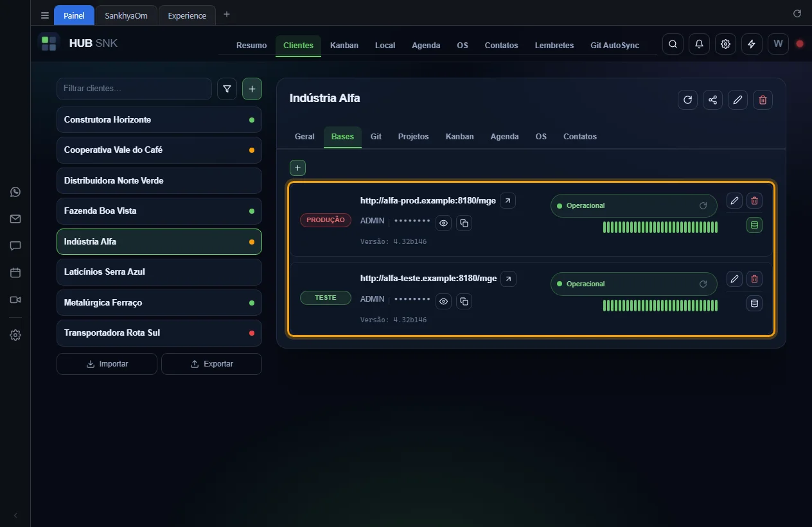Switch to the SankhyaOm top tab
The height and width of the screenshot is (527, 812).
[x=126, y=15]
